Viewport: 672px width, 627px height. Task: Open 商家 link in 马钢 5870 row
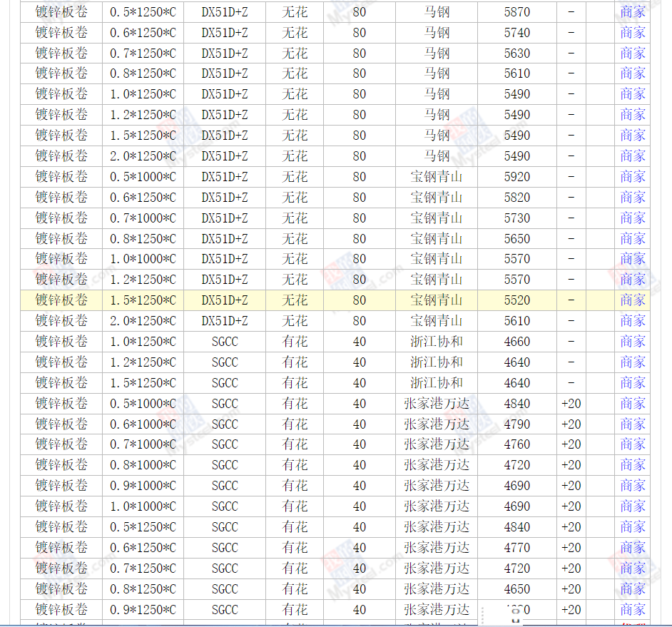632,12
